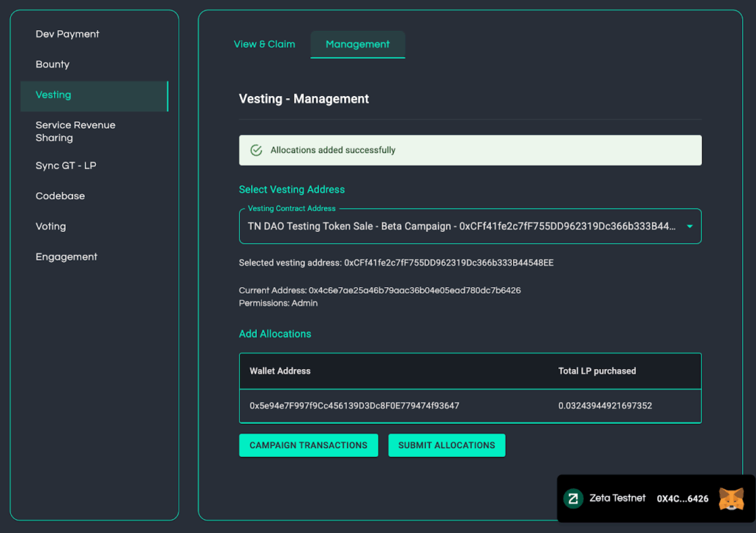
Task: Navigate to Sync GT - LP
Action: [x=66, y=165]
